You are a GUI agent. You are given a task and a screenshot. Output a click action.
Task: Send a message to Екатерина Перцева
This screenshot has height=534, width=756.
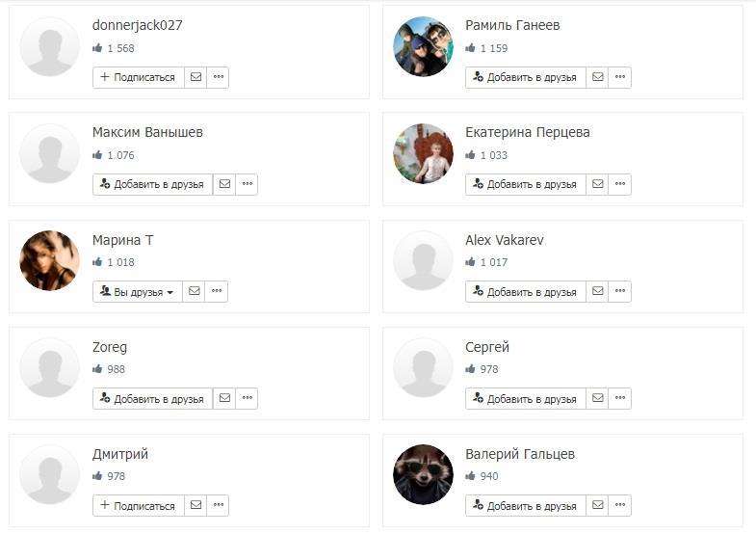click(598, 184)
